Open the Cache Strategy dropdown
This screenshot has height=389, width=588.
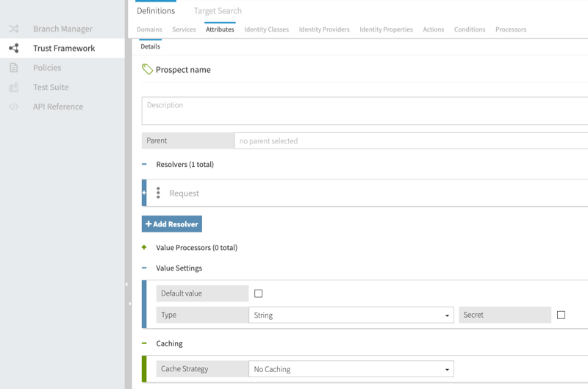(351, 369)
